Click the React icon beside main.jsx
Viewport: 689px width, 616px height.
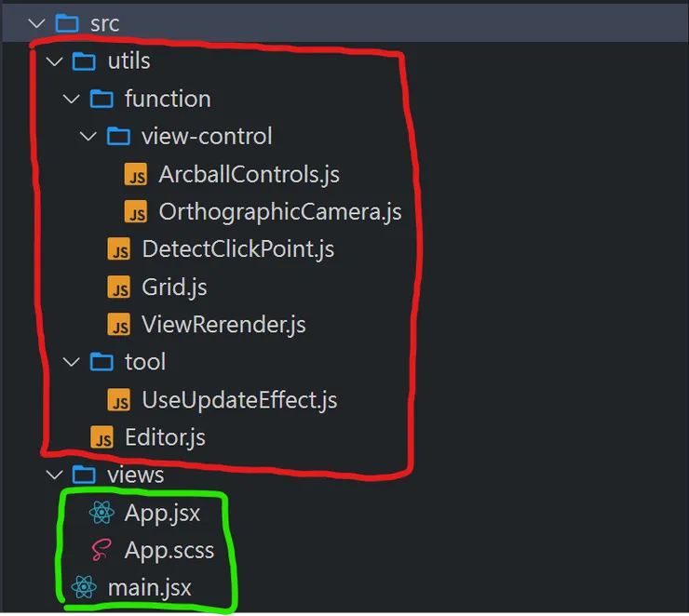(x=84, y=587)
